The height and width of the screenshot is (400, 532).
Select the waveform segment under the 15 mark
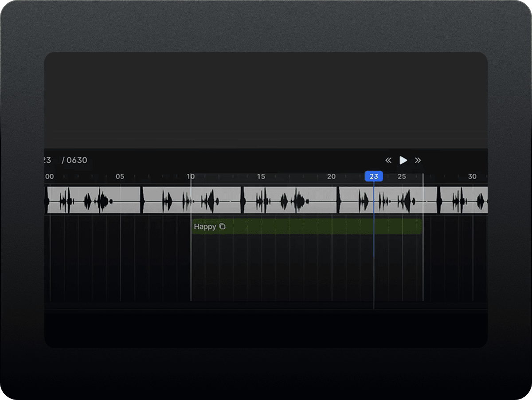point(289,200)
